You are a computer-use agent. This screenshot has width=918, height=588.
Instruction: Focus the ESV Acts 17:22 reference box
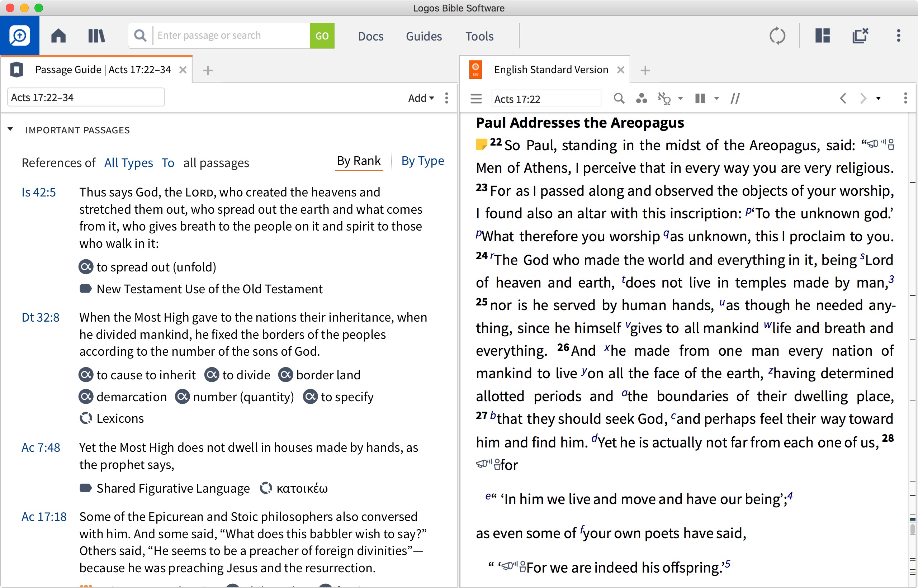click(x=546, y=99)
